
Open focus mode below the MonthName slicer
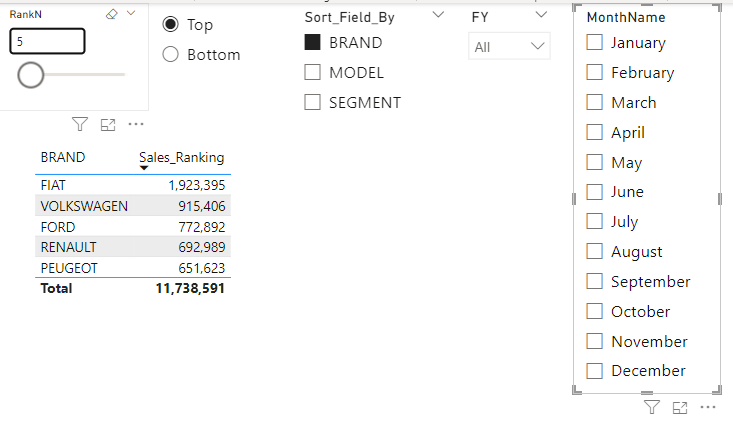click(x=680, y=407)
